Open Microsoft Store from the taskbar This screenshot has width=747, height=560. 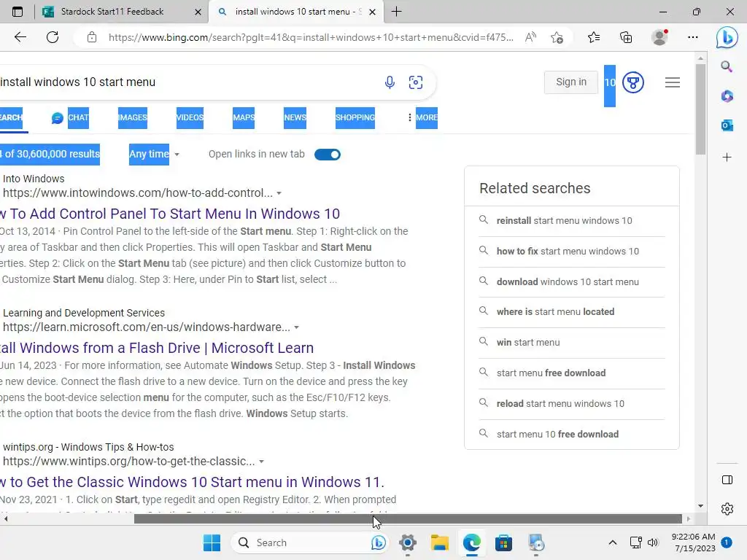[503, 542]
